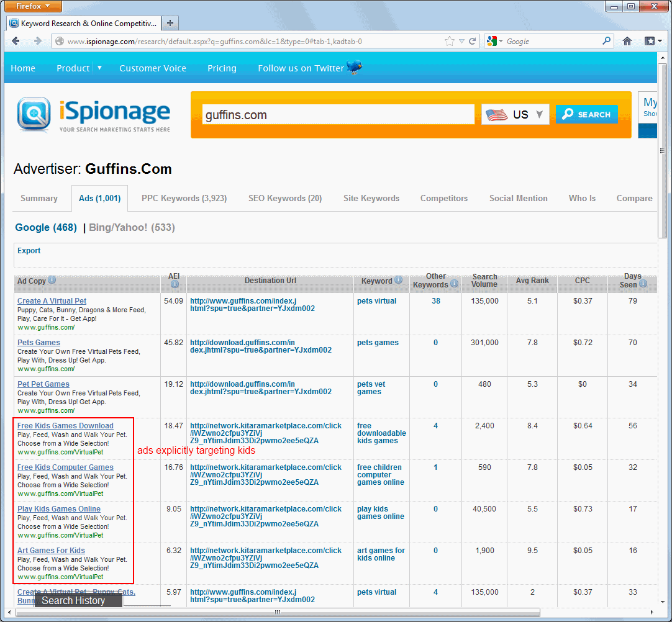Image resolution: width=672 pixels, height=622 pixels.
Task: Click keyword pets games
Action: (378, 342)
